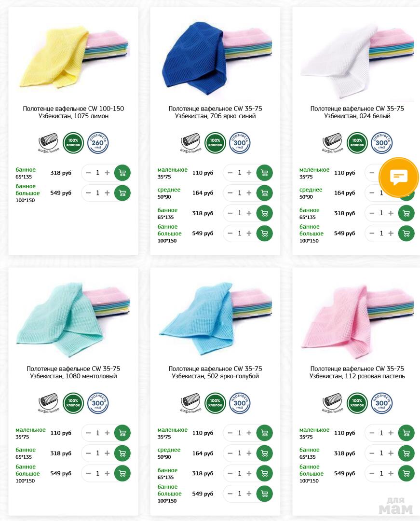Add bright-blue large 100*150 towel to cart

264,233
